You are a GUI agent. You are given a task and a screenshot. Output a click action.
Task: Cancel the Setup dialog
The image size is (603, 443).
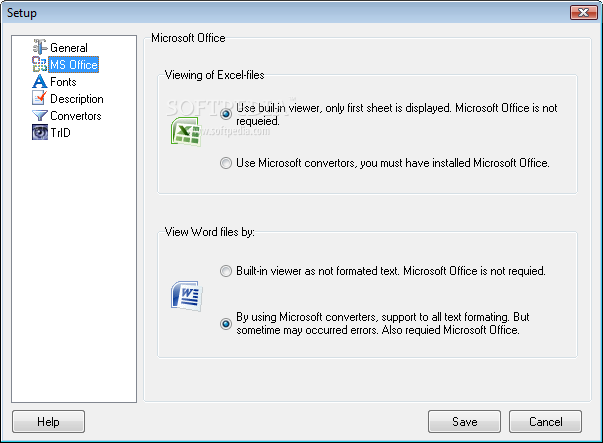click(x=545, y=421)
